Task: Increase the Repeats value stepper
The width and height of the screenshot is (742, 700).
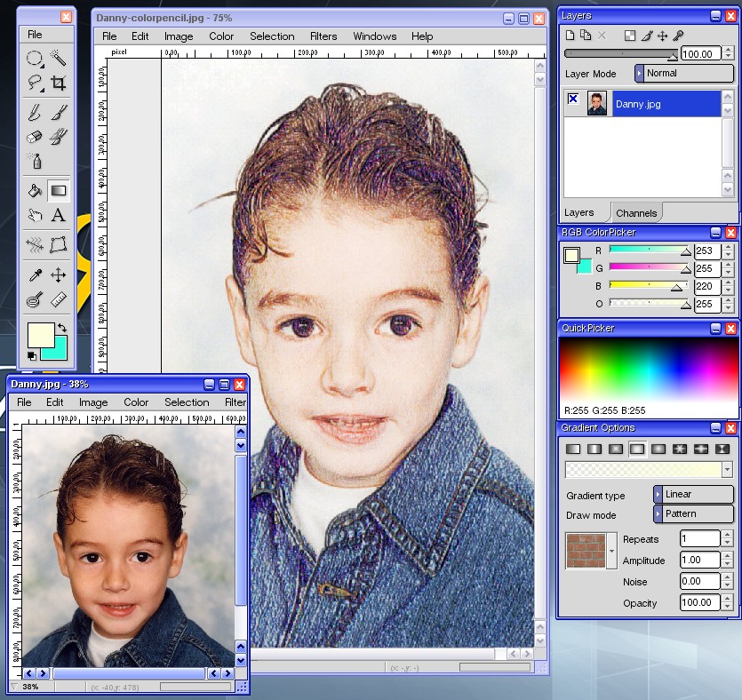Action: point(727,535)
